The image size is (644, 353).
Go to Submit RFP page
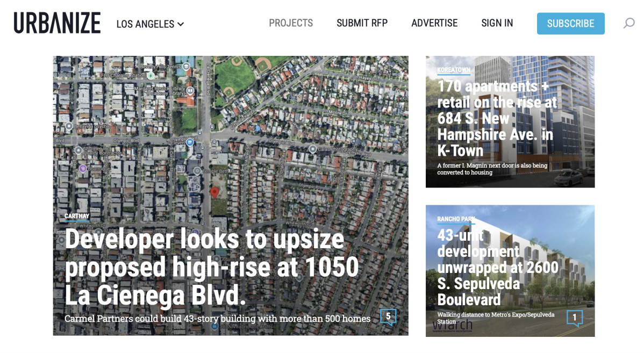362,23
